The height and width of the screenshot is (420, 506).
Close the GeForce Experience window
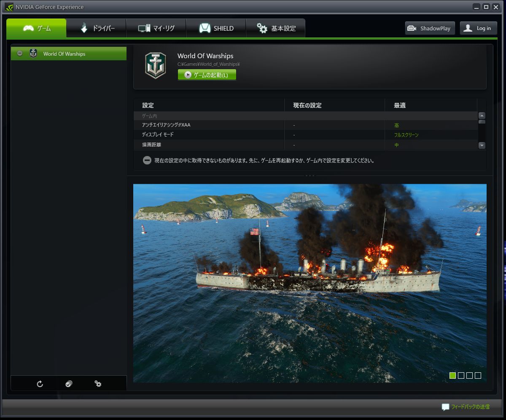pyautogui.click(x=496, y=7)
